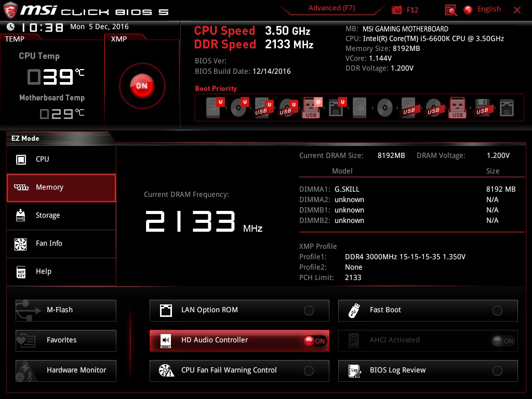Select UEFI USB hard disk boot icon

(x=263, y=108)
